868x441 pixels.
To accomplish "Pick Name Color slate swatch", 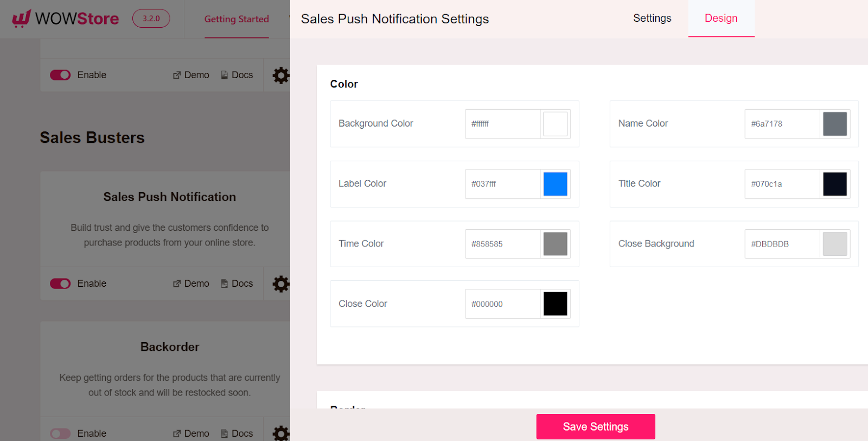I will (x=835, y=124).
